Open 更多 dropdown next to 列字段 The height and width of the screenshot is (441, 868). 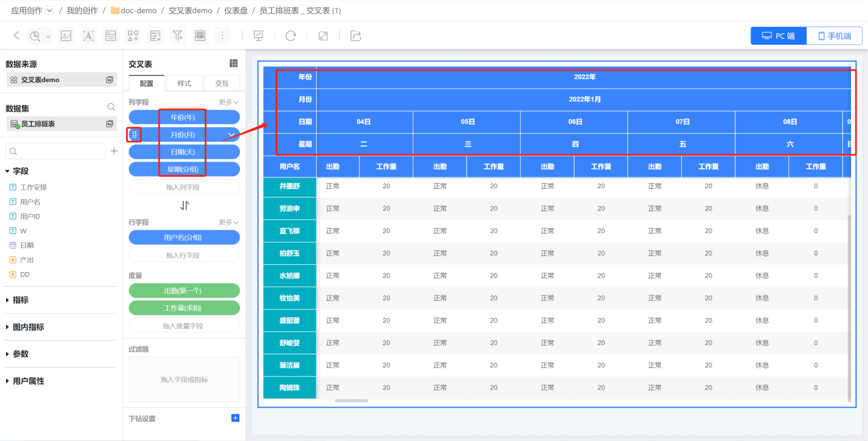(x=228, y=103)
